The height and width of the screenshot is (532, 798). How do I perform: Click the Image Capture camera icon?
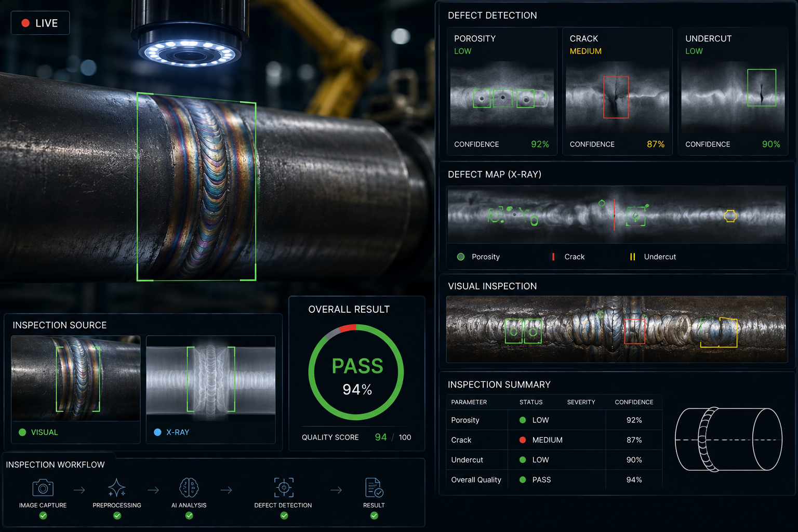43,488
